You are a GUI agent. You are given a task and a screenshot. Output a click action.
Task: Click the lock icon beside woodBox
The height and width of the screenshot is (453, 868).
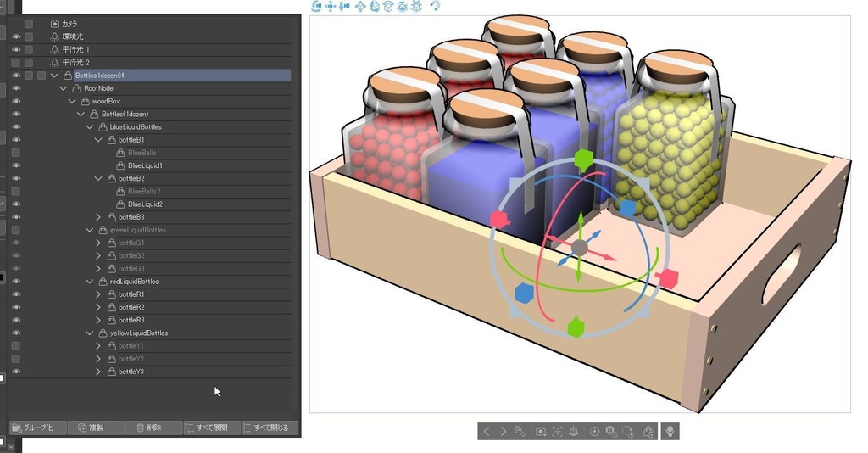coord(86,101)
